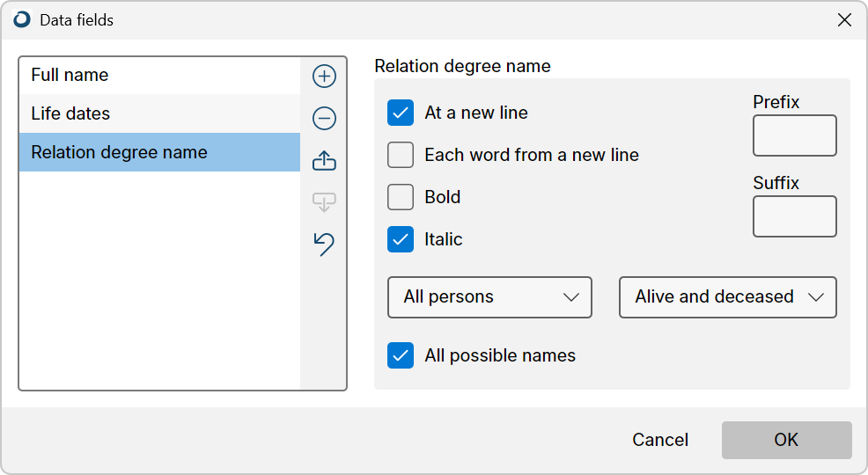Enable the Bold checkbox
868x475 pixels.
401,197
